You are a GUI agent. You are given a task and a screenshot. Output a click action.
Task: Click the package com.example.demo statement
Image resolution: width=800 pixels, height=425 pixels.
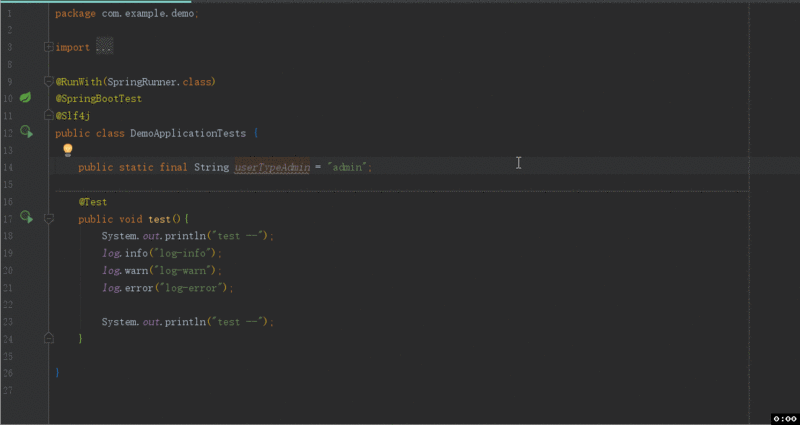127,13
